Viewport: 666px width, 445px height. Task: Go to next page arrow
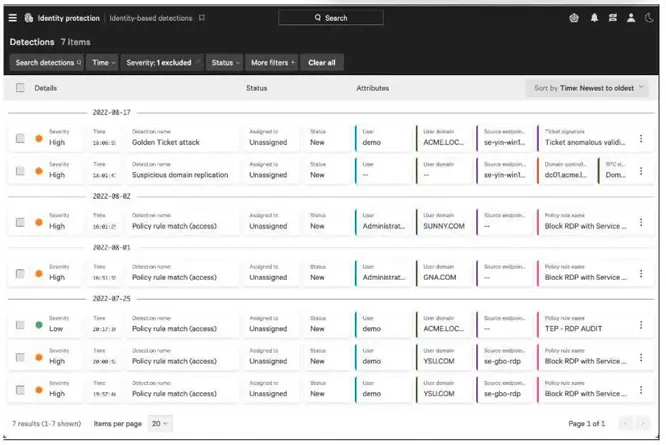coord(643,423)
